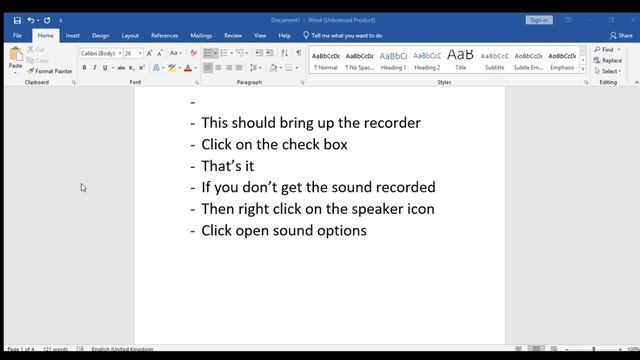Screen dimensions: 640x360
Task: Toggle bulleted list formatting
Action: coord(208,53)
